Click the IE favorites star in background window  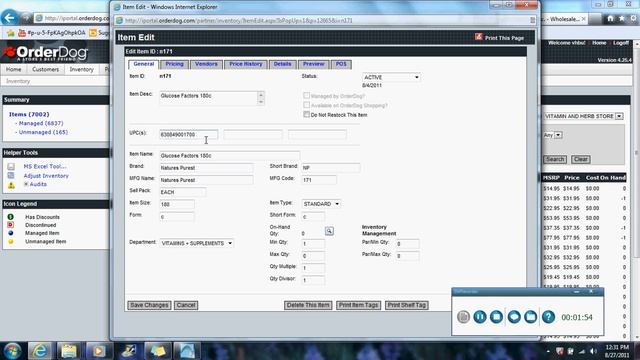pyautogui.click(x=622, y=18)
